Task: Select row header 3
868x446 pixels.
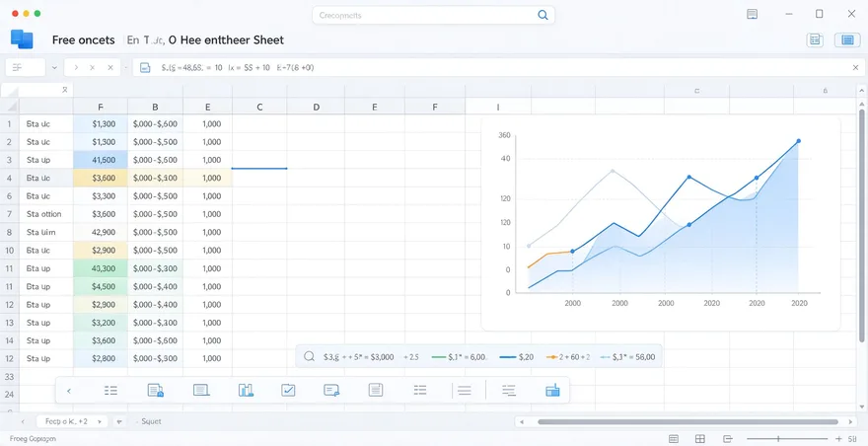Action: [x=9, y=160]
